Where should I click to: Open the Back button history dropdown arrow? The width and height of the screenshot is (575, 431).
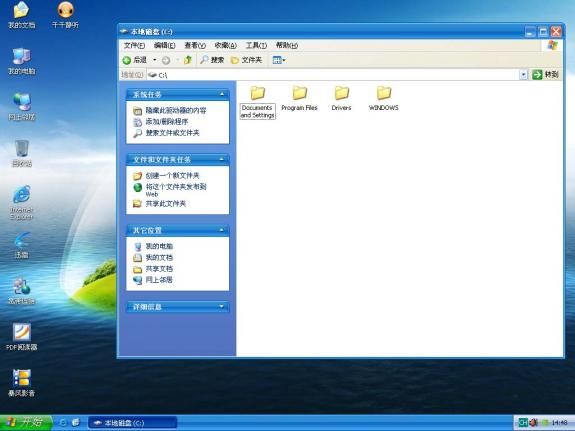154,60
